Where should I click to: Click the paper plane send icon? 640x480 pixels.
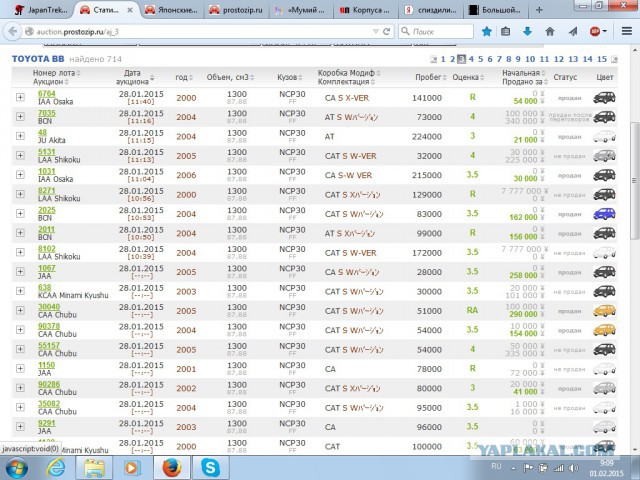573,31
